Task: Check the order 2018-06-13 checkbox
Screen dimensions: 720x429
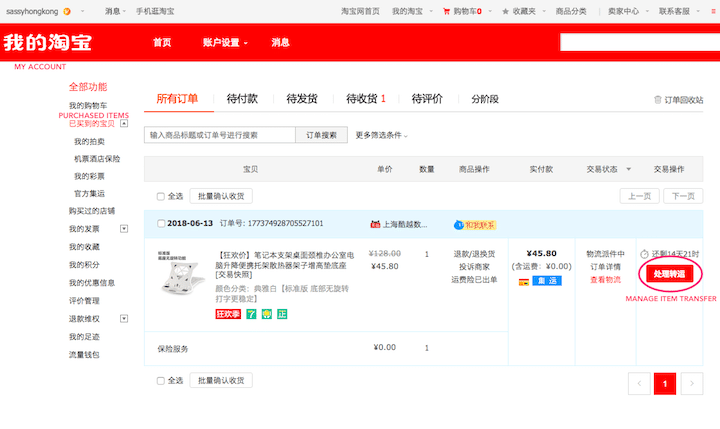Action: coord(161,223)
